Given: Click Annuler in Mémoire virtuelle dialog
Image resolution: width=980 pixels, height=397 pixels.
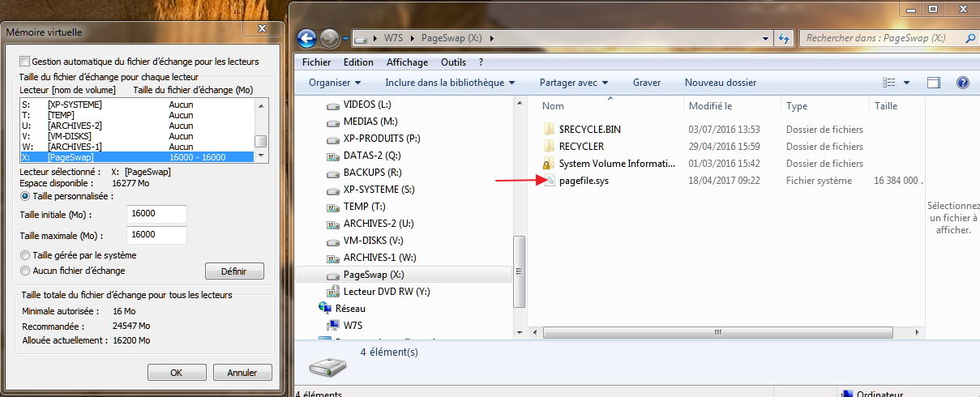Looking at the screenshot, I should [x=242, y=373].
